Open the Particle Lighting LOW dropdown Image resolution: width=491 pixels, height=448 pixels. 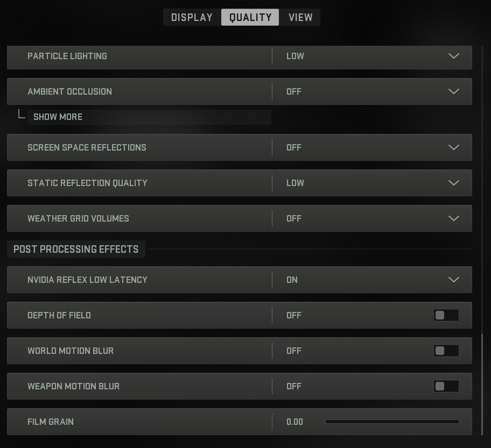[295, 56]
